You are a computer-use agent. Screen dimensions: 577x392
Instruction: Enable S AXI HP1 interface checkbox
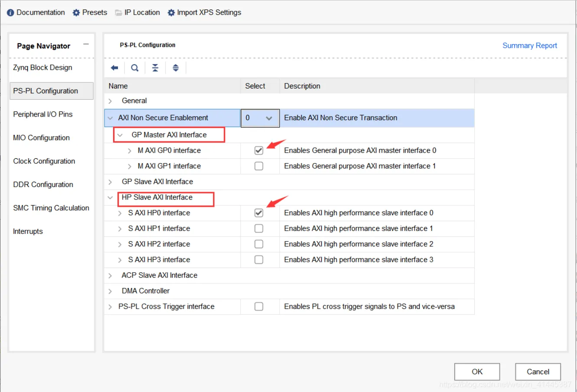[259, 229]
